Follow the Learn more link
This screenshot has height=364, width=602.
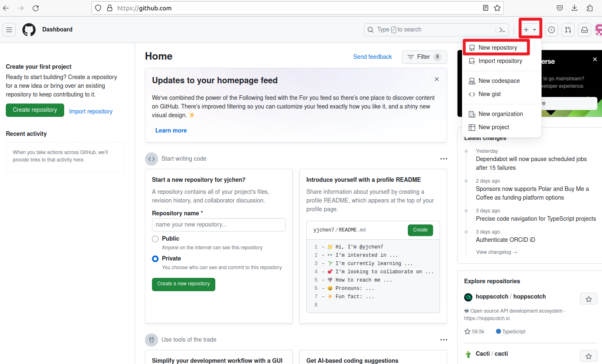171,130
